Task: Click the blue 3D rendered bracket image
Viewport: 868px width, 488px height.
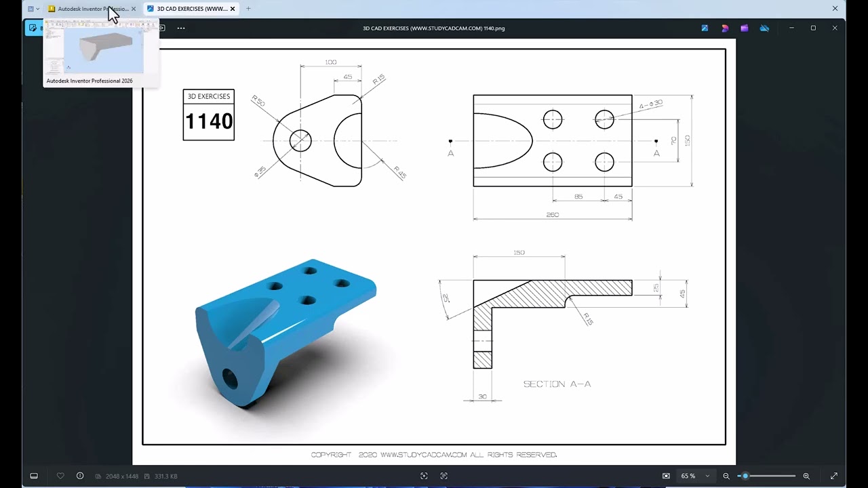Action: click(x=285, y=332)
